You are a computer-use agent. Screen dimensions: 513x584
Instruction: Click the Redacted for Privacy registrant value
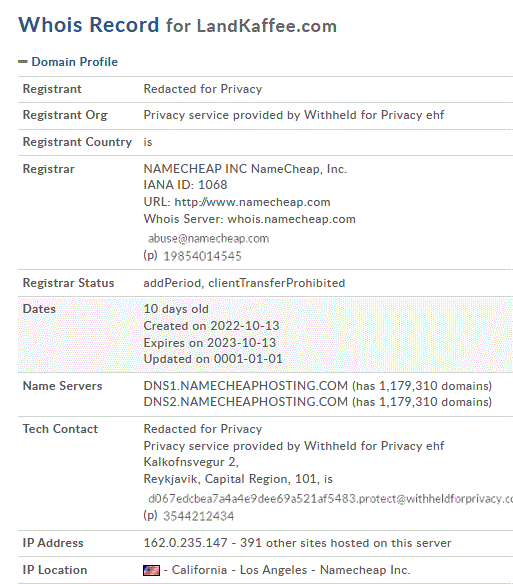[x=203, y=89]
